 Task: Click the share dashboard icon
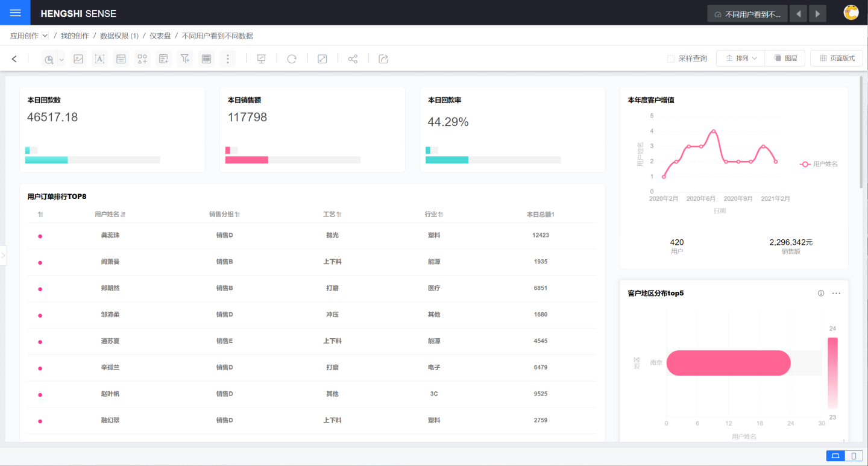353,58
